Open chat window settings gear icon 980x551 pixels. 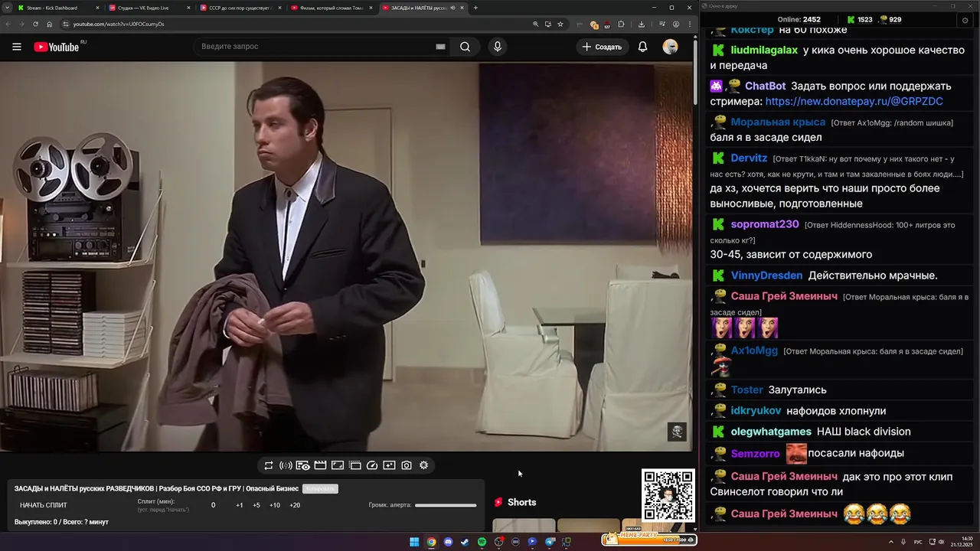[965, 20]
